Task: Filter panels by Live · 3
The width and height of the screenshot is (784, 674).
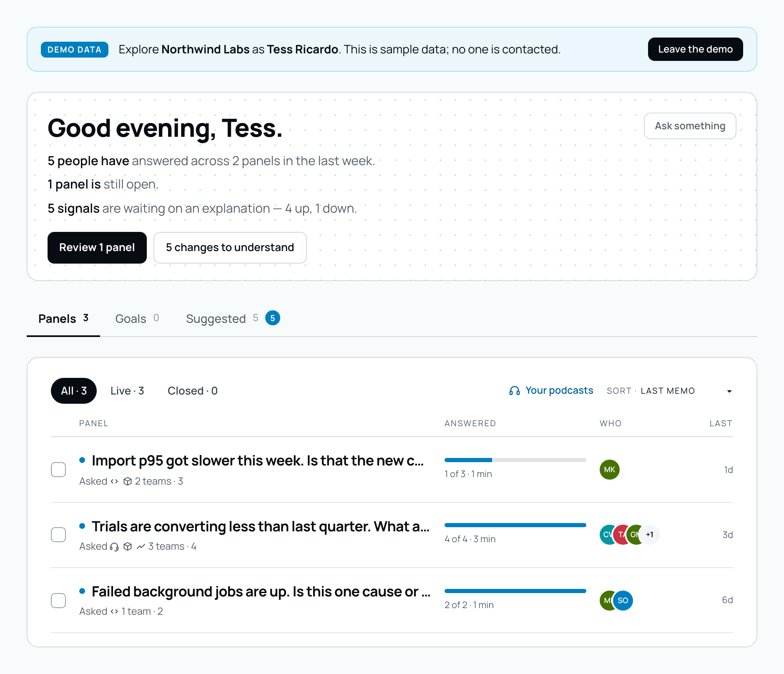Action: [x=127, y=391]
